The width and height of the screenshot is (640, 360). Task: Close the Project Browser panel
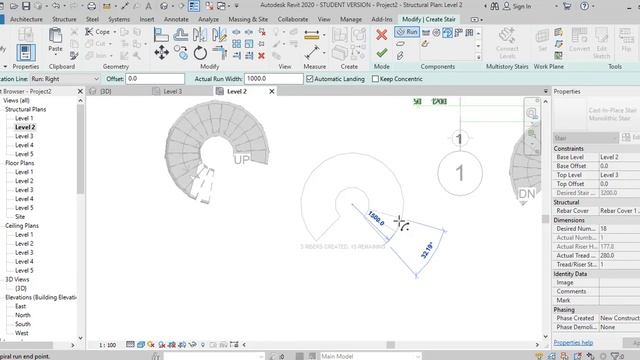pos(80,91)
